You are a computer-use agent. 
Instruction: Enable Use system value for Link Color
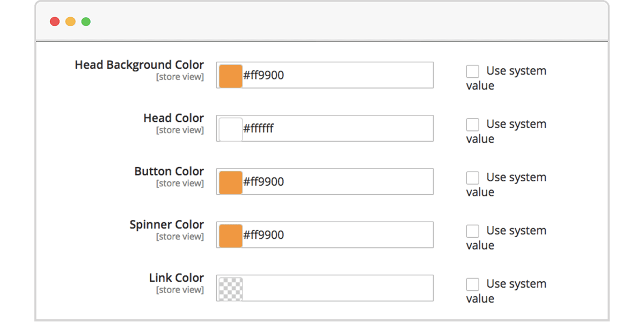pos(473,284)
